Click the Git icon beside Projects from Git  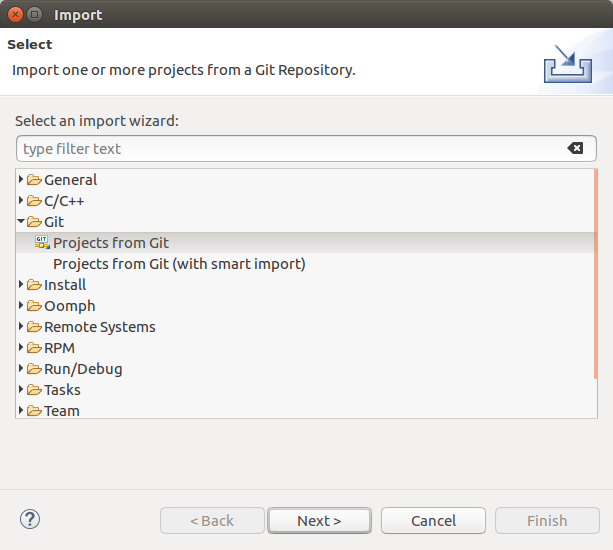[x=42, y=242]
